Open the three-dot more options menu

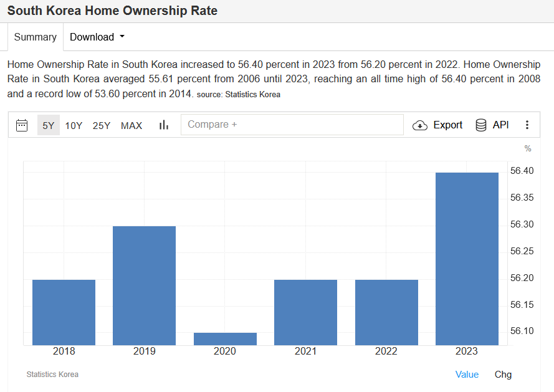(x=527, y=125)
